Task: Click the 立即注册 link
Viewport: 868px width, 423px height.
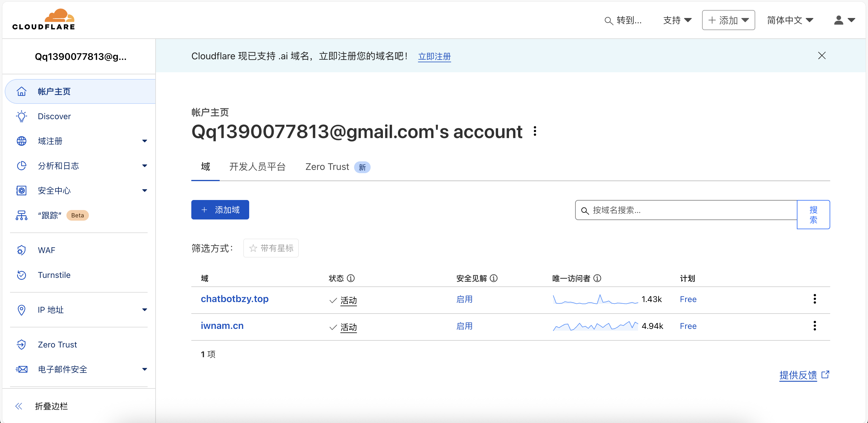Action: (x=434, y=56)
